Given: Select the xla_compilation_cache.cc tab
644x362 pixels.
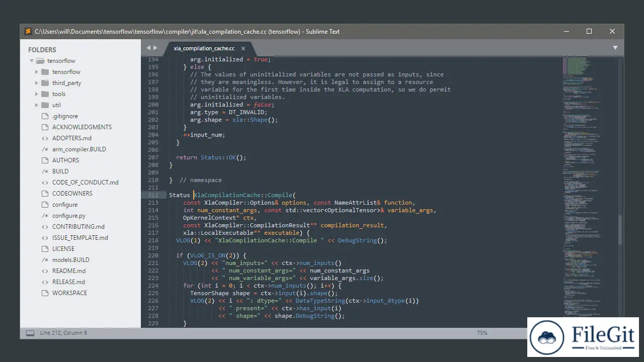Looking at the screenshot, I should (204, 48).
